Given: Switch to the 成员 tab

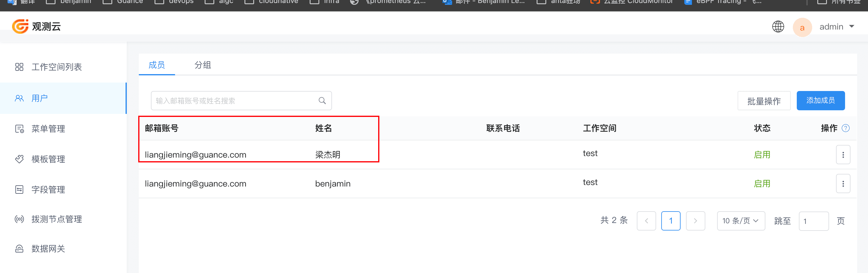Looking at the screenshot, I should point(156,65).
